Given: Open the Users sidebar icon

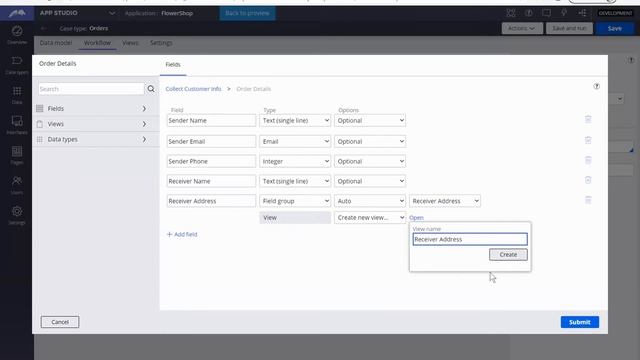Looking at the screenshot, I should (x=17, y=185).
